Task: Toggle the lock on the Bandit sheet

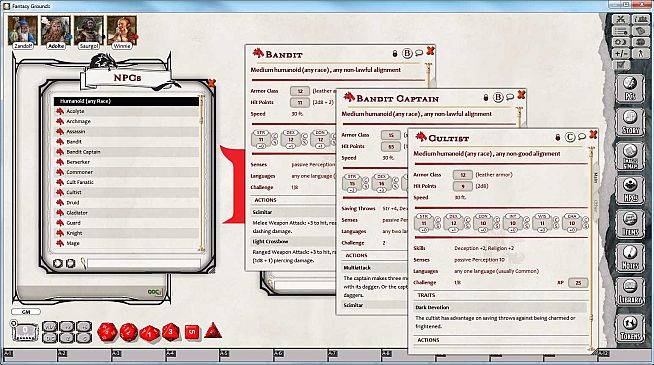Action: click(x=395, y=53)
